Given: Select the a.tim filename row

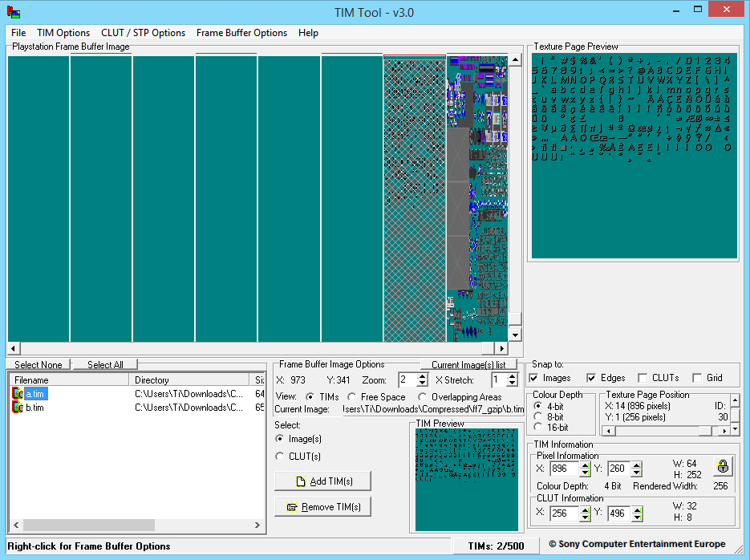Looking at the screenshot, I should click(x=36, y=394).
